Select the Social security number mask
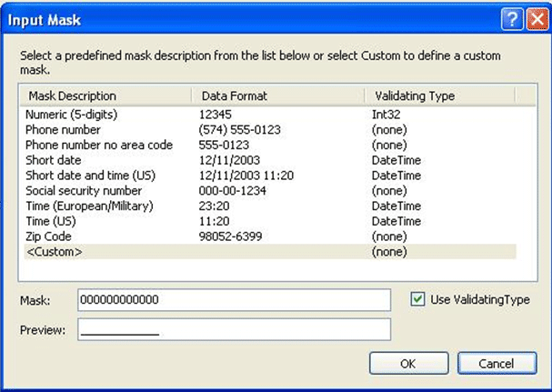The image size is (552, 392). click(x=84, y=191)
